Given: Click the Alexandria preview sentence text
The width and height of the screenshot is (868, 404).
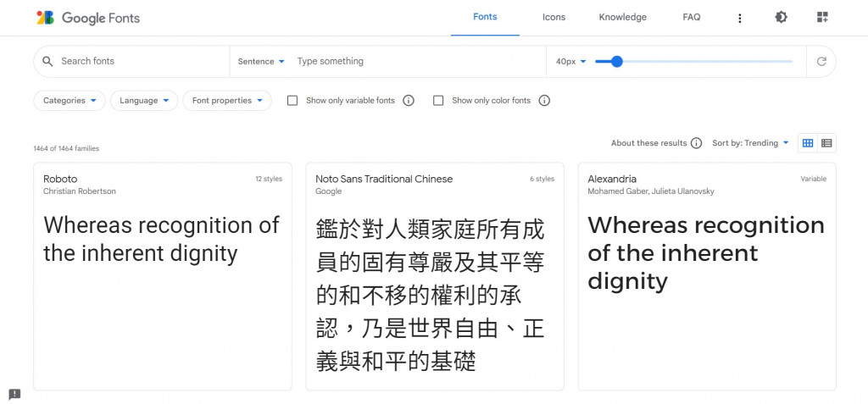Looking at the screenshot, I should point(706,253).
